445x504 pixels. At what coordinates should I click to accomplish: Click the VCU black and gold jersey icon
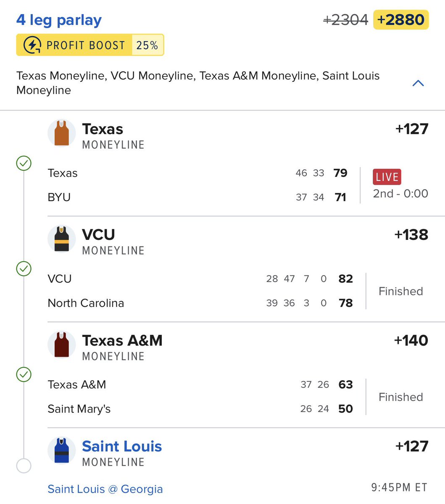pos(62,239)
